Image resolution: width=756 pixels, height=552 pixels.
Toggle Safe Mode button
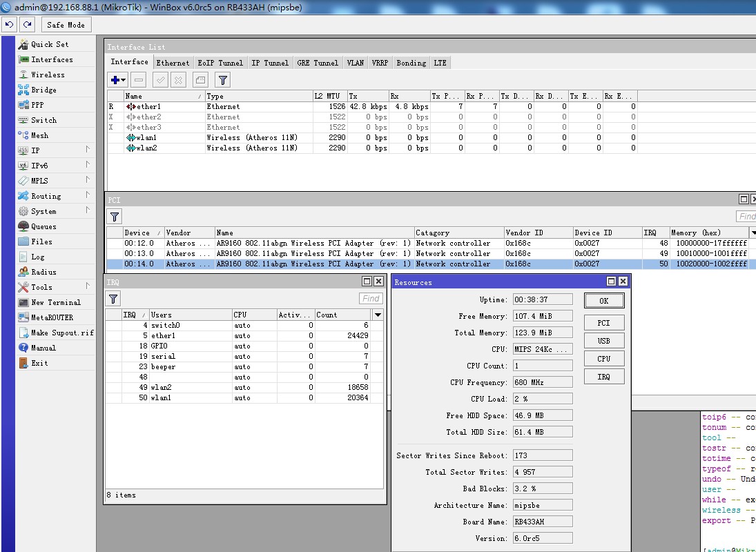click(66, 25)
